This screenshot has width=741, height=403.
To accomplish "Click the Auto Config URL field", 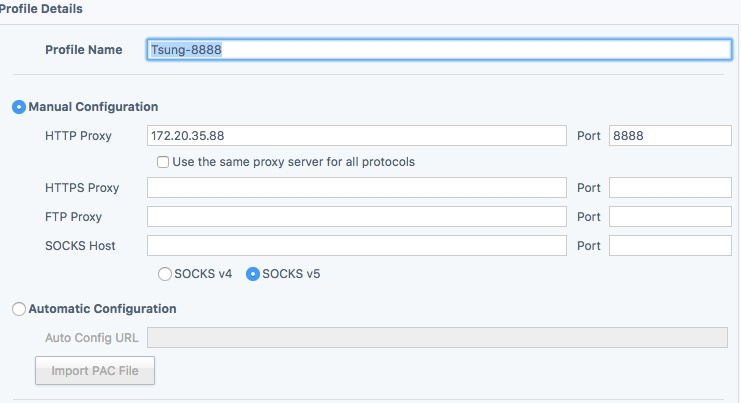I will click(x=437, y=338).
